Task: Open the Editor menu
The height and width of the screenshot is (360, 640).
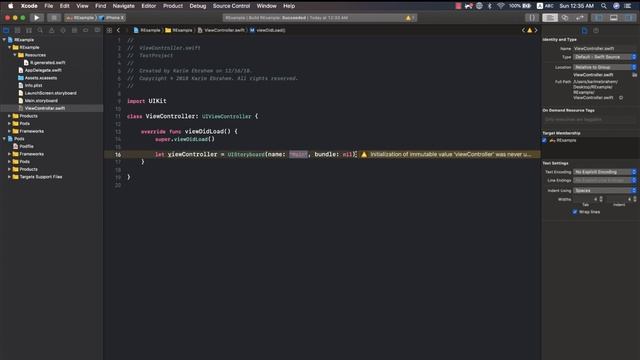Action: point(149,6)
